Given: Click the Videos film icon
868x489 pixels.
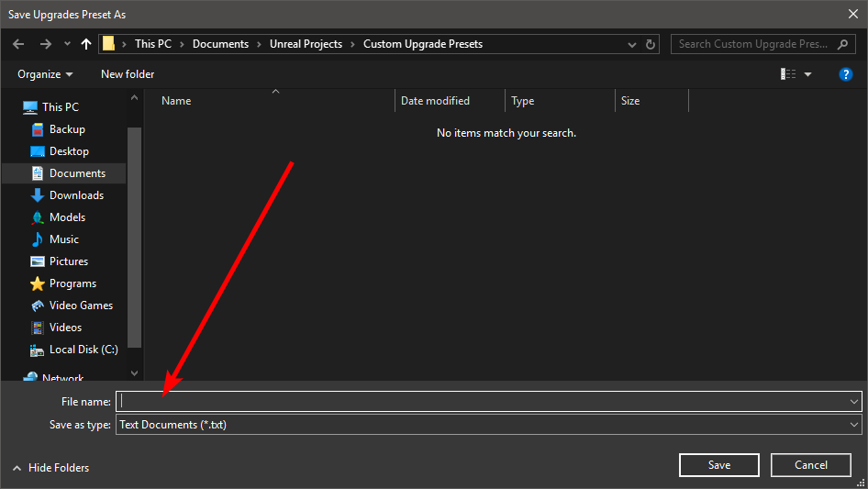Looking at the screenshot, I should (37, 328).
